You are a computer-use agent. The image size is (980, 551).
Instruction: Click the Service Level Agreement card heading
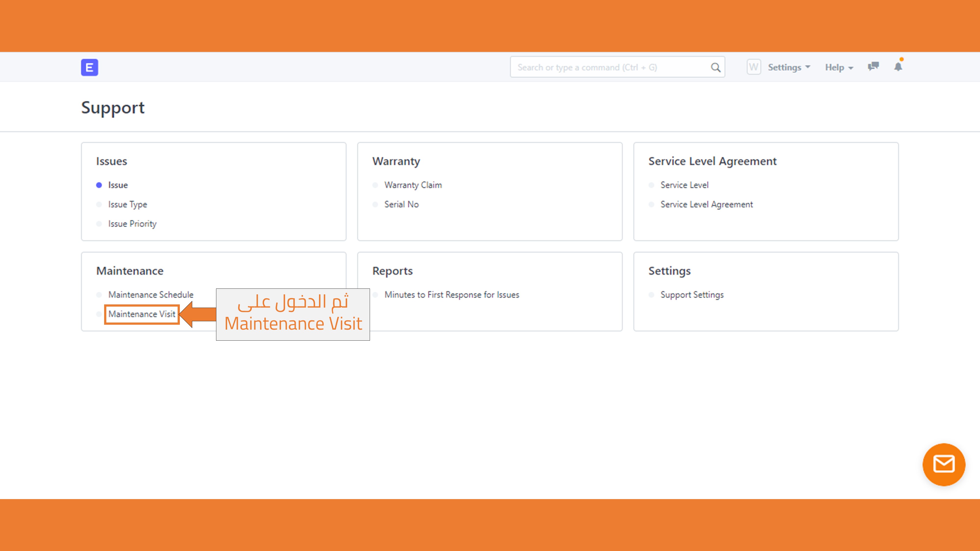coord(712,162)
